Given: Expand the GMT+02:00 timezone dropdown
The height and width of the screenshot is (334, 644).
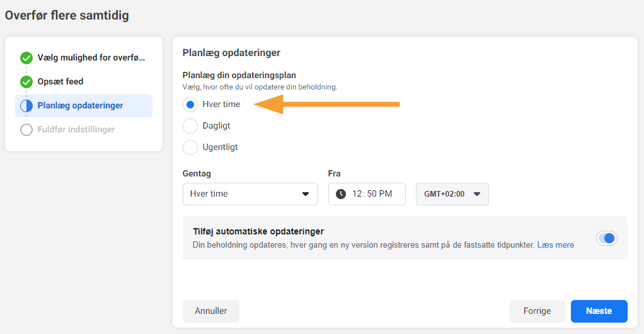Looking at the screenshot, I should (452, 194).
